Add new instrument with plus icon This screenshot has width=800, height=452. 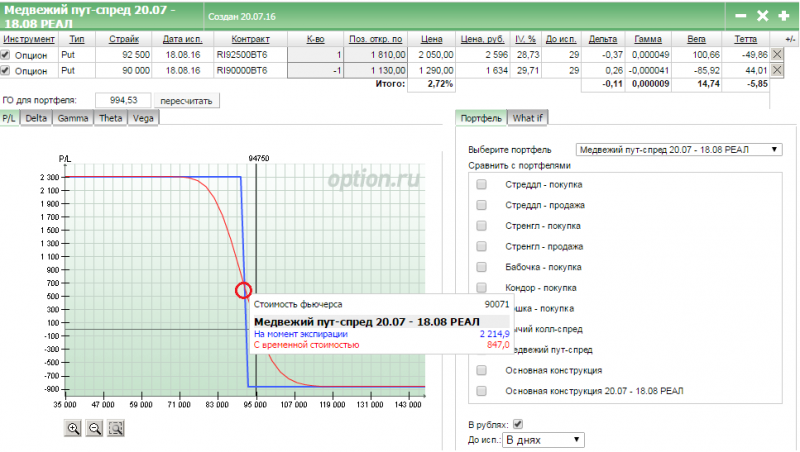tap(784, 16)
